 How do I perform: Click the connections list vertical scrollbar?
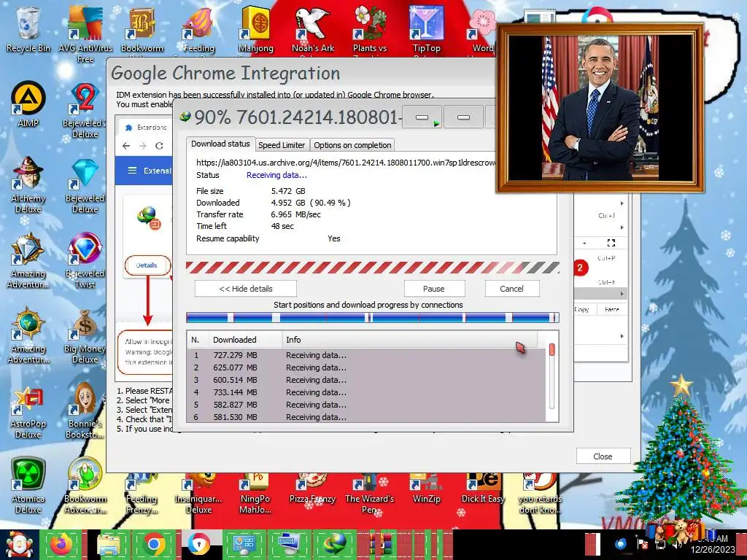pyautogui.click(x=552, y=376)
